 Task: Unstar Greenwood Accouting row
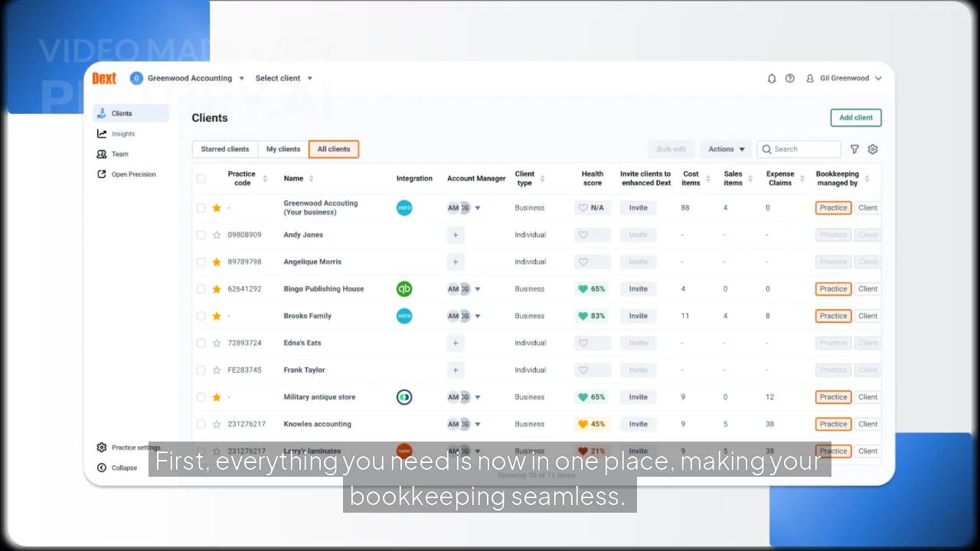tap(217, 207)
